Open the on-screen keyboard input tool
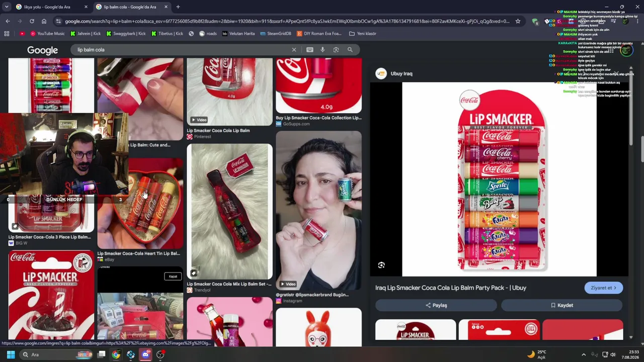Image resolution: width=644 pixels, height=362 pixels. (310, 50)
